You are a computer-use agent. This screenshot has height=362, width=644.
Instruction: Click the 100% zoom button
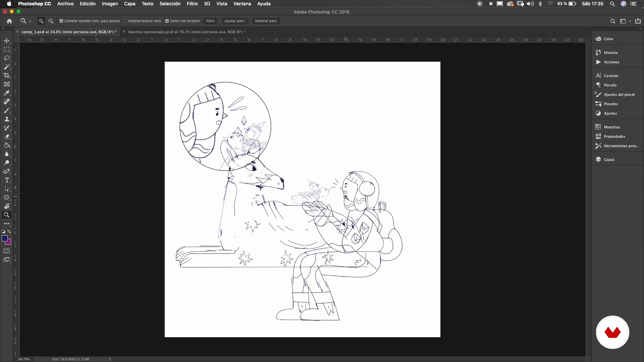210,21
